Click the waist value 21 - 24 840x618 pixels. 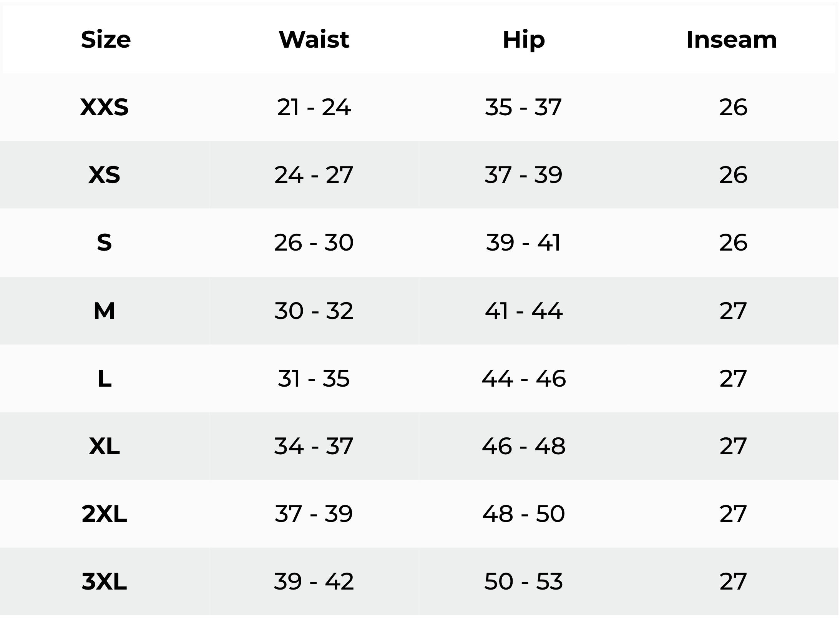314,107
